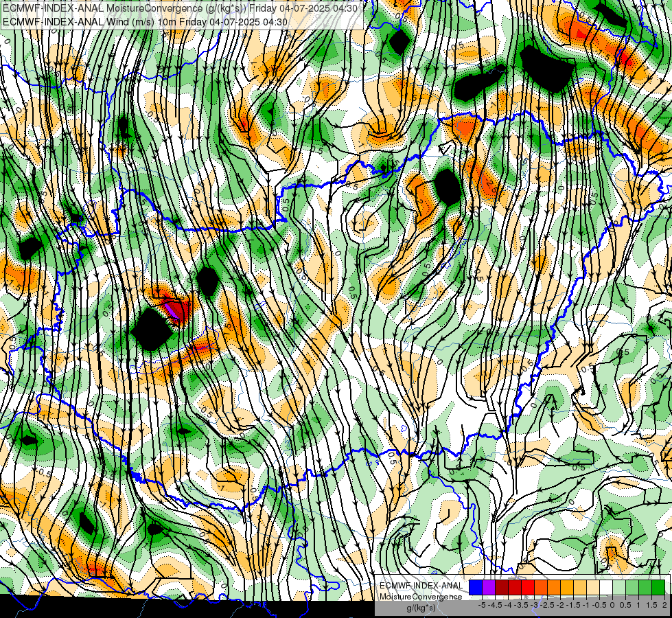Click the '0.5' legend tick label
The width and height of the screenshot is (672, 618).
point(625,605)
